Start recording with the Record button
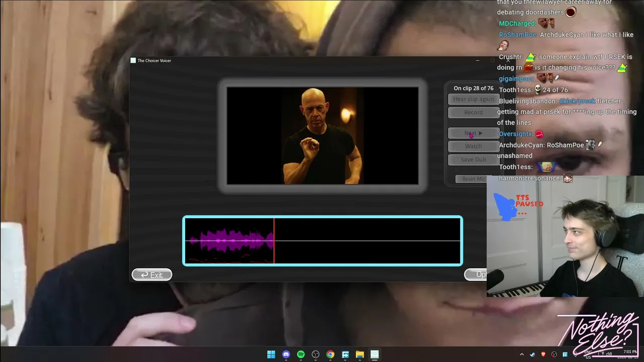Image resolution: width=644 pixels, height=362 pixels. [x=473, y=112]
